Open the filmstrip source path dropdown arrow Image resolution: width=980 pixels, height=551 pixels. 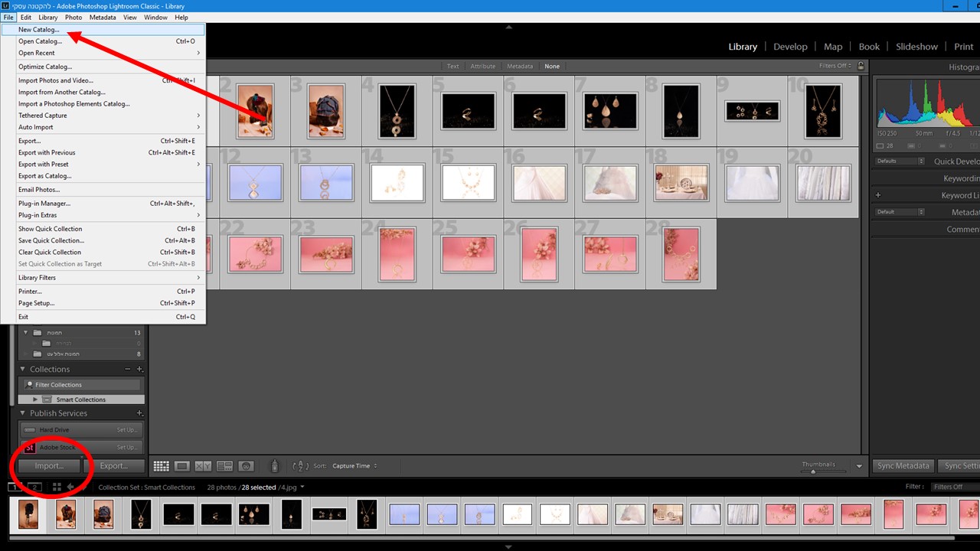pyautogui.click(x=302, y=487)
